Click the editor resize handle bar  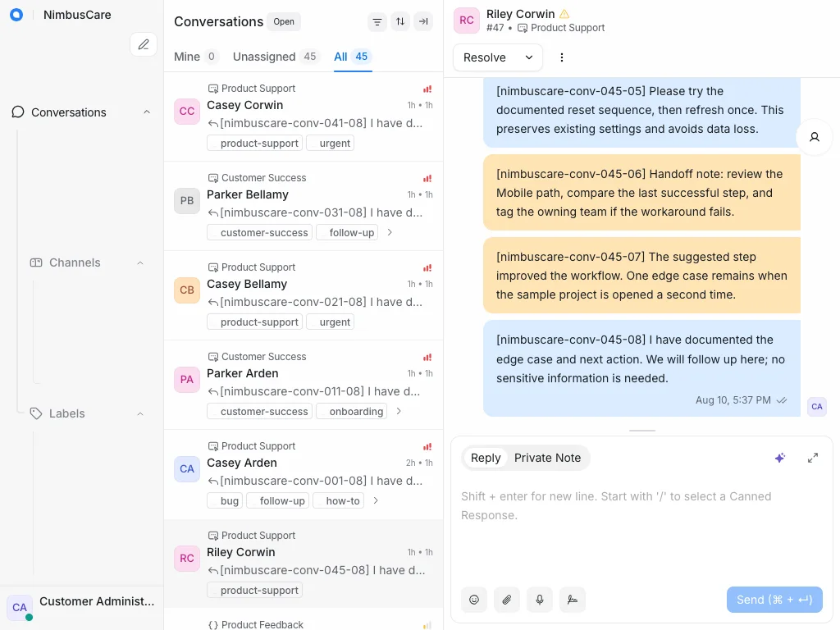pyautogui.click(x=641, y=430)
